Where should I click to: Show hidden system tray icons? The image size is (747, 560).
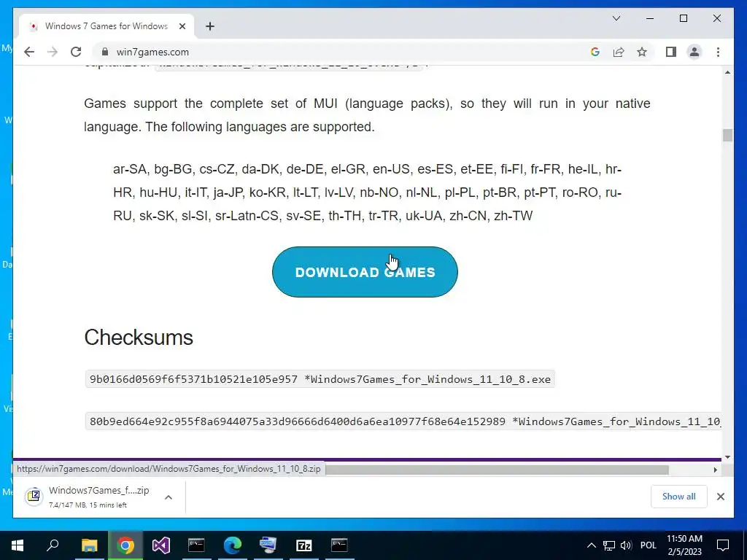coord(591,545)
